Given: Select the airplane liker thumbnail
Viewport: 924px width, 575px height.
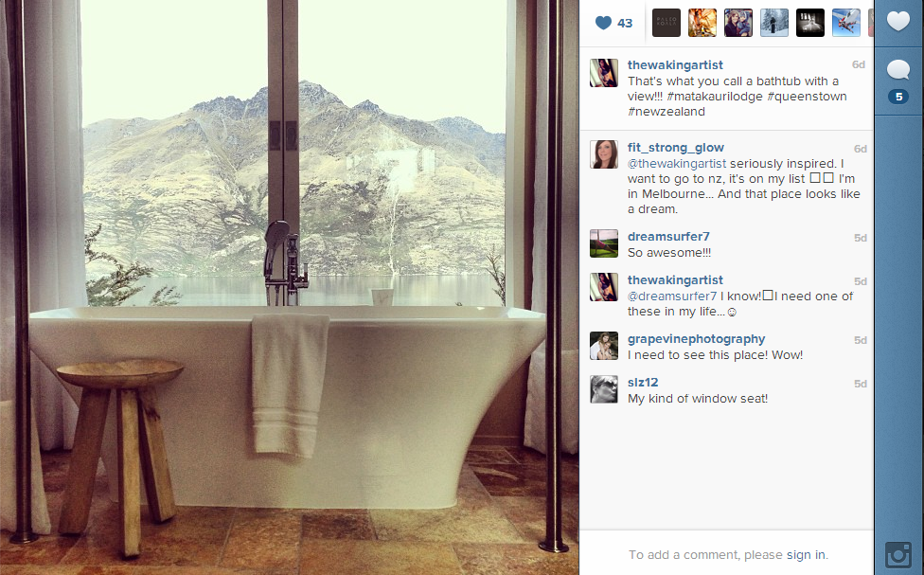Looking at the screenshot, I should point(846,23).
